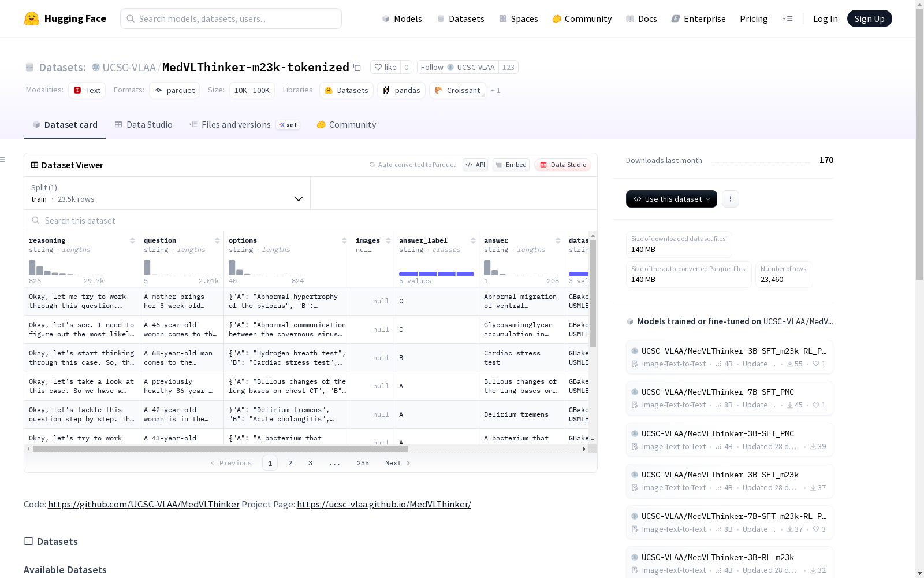Select the Datasets library tag
The height and width of the screenshot is (578, 924).
[x=346, y=90]
